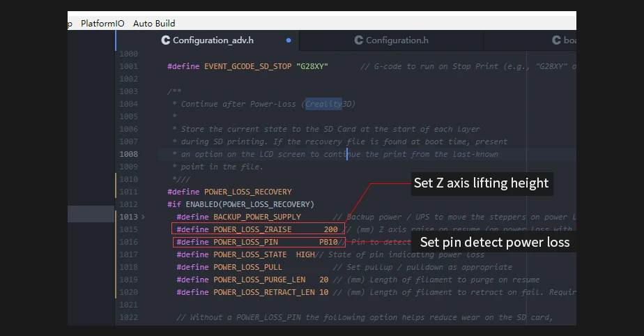
Task: Open the PlatformIO menu
Action: point(102,24)
